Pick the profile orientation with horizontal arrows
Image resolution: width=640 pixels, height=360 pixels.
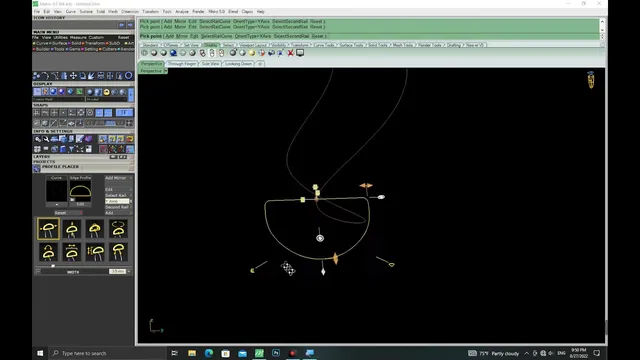coord(48,229)
